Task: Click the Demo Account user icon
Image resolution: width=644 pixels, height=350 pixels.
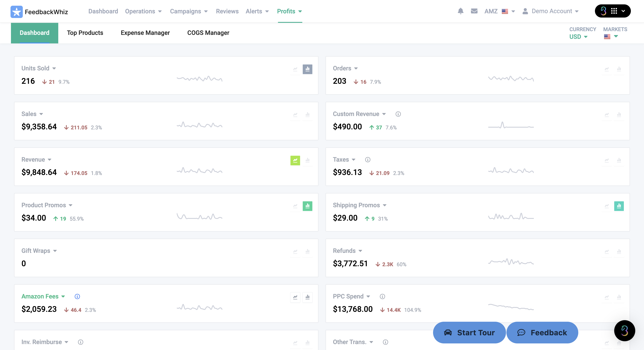Action: tap(525, 11)
